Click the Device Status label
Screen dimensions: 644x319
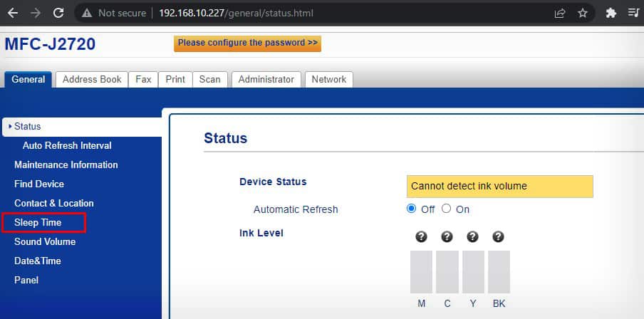(273, 182)
